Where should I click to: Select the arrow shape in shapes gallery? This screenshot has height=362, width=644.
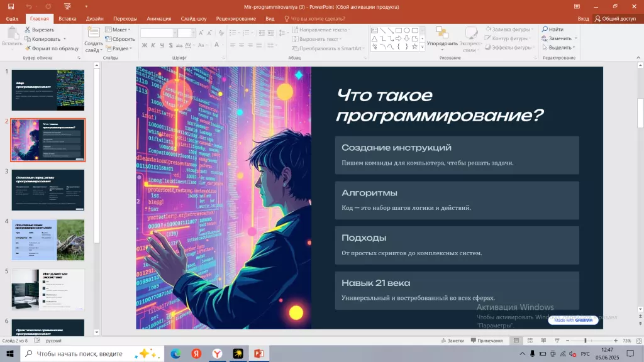click(x=399, y=38)
